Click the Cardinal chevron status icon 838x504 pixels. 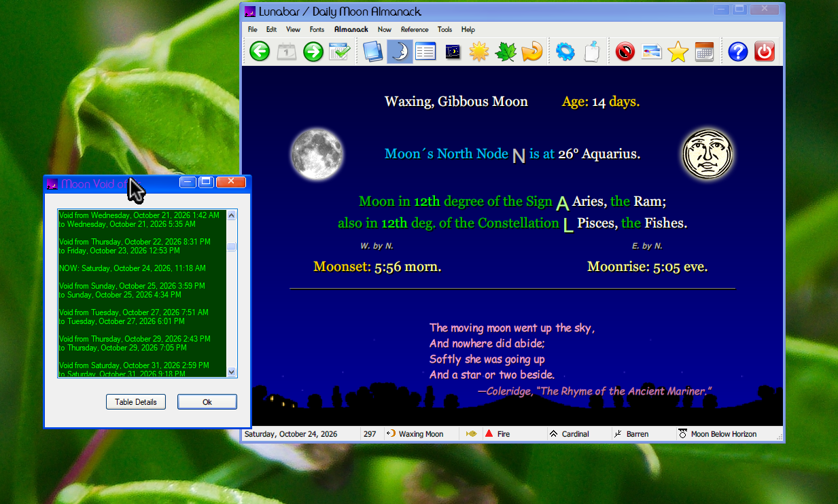[x=554, y=434]
